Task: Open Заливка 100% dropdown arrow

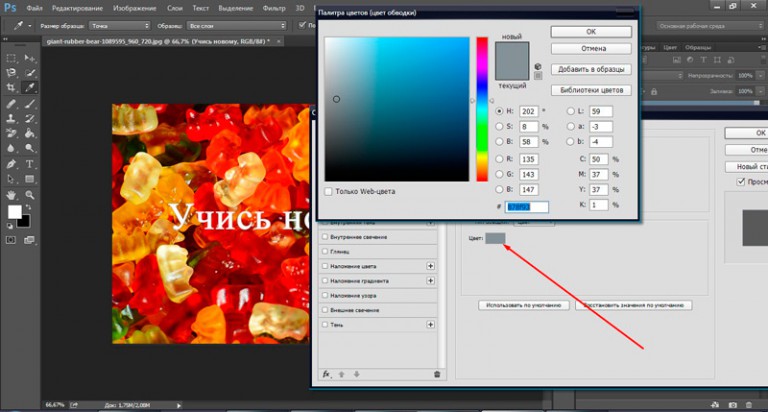Action: [x=760, y=91]
